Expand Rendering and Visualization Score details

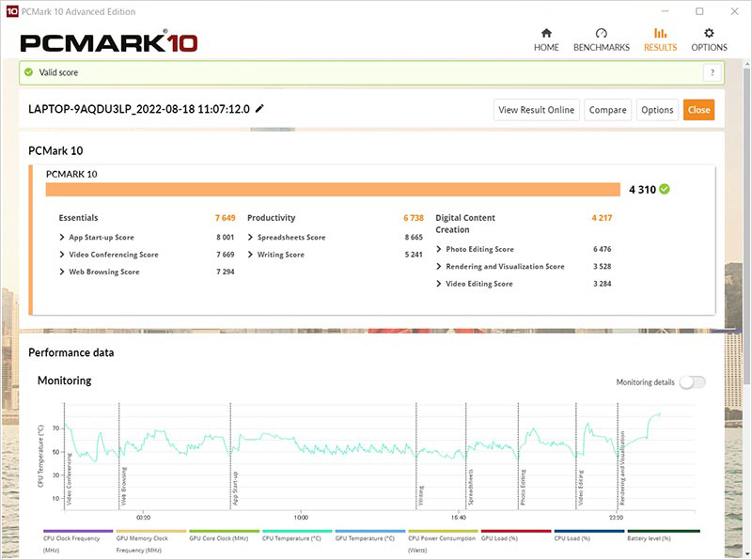tap(439, 267)
